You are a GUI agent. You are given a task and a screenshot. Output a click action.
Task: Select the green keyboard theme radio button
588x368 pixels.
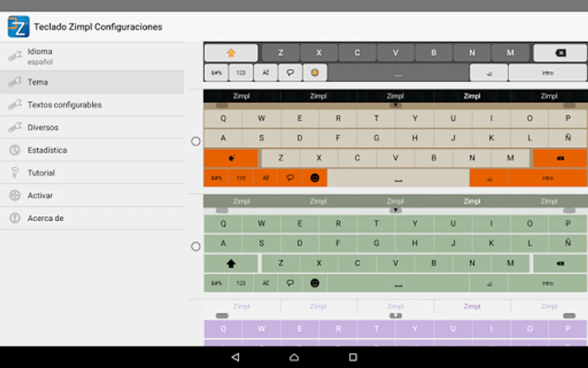click(x=196, y=247)
